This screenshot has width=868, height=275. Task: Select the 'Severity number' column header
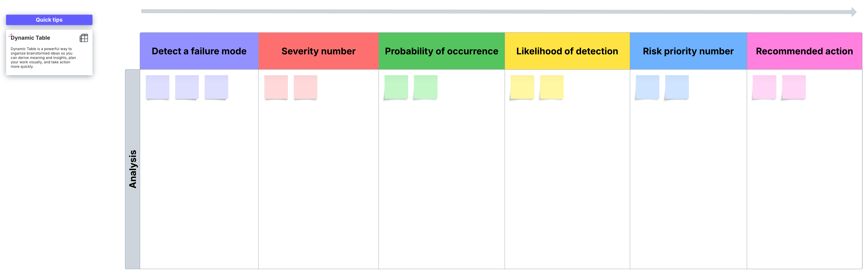click(x=318, y=51)
